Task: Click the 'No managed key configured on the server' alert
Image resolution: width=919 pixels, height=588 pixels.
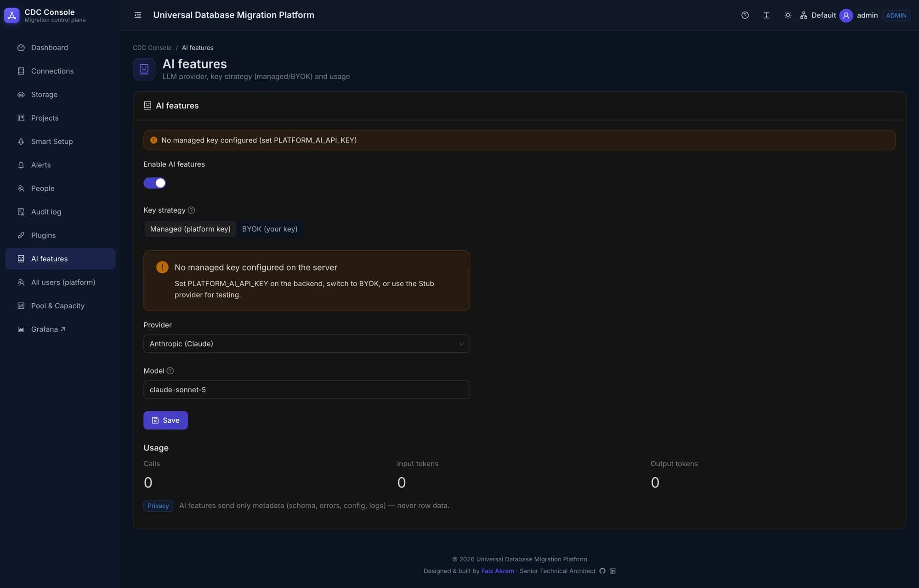Action: [x=306, y=281]
